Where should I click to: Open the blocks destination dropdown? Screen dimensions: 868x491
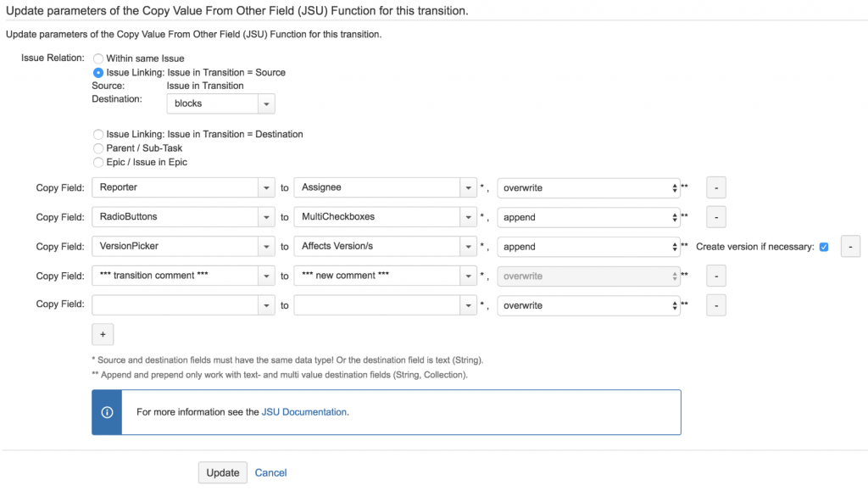[221, 103]
